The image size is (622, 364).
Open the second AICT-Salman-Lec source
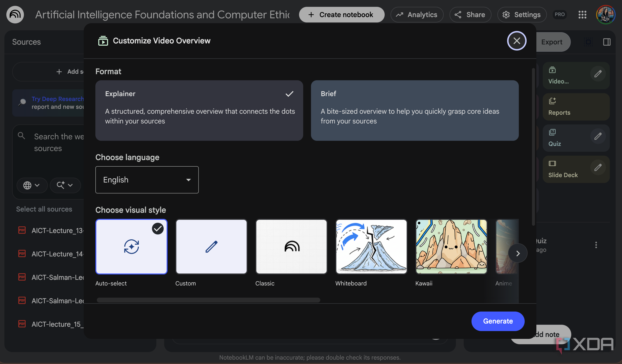point(58,301)
